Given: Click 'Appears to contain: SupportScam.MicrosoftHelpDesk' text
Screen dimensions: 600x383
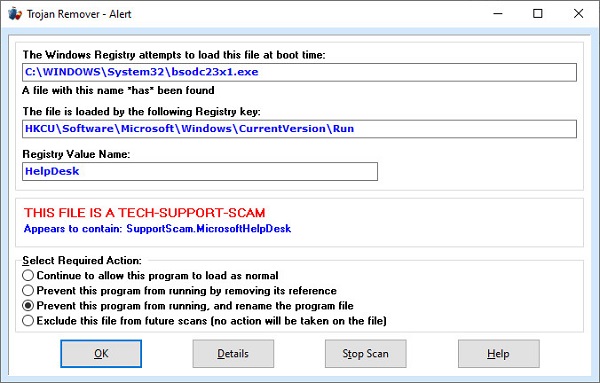Looking at the screenshot, I should coord(157,229).
